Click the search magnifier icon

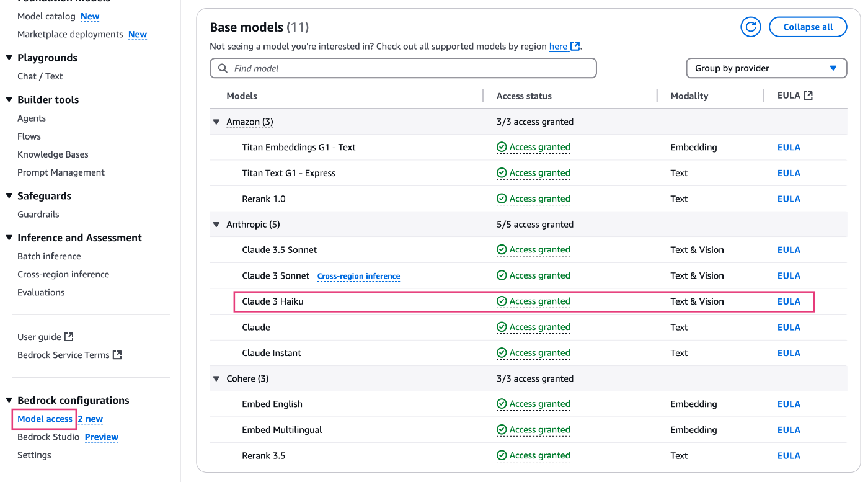[223, 68]
